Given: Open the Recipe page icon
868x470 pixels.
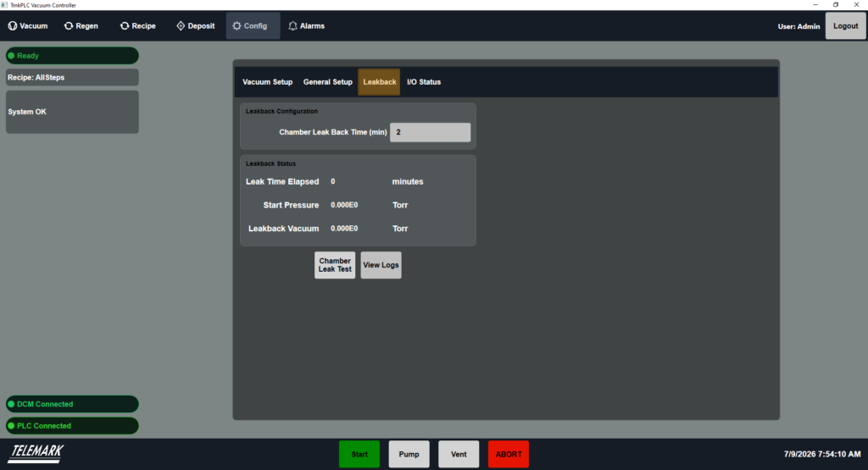Looking at the screenshot, I should pos(125,26).
